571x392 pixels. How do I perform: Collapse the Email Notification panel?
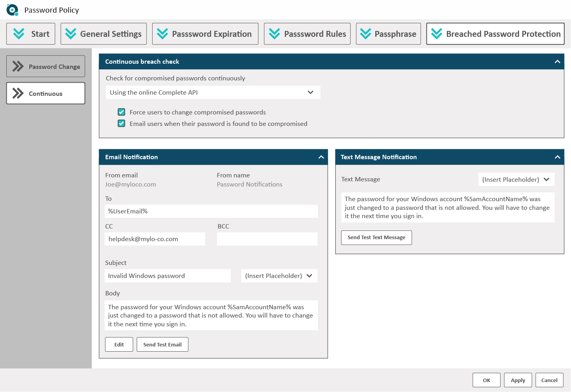[x=321, y=157]
